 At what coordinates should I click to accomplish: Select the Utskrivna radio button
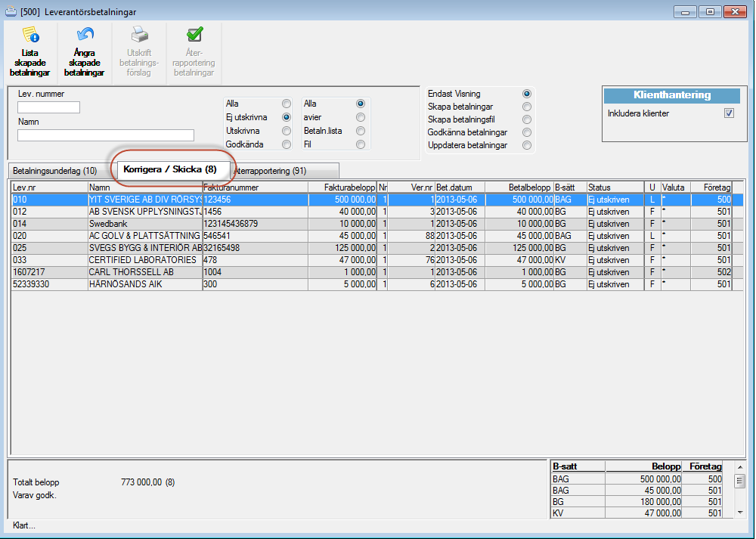[287, 131]
